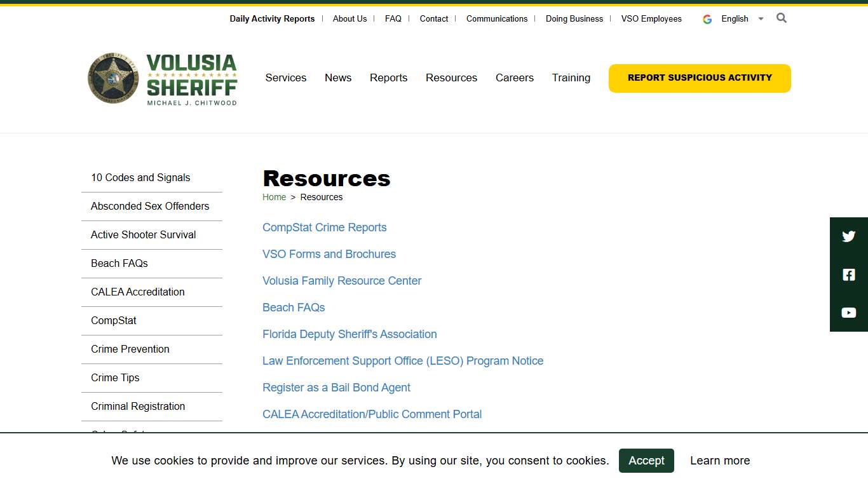Open the Services menu
The image size is (868, 488).
[285, 78]
